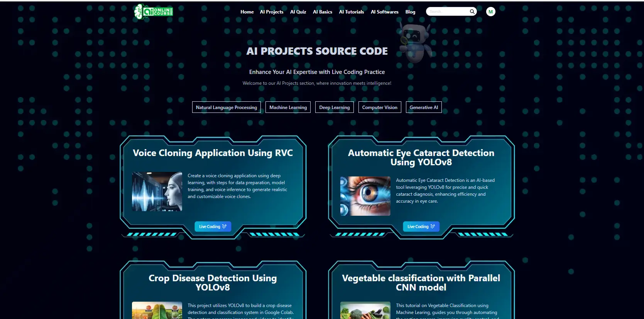Select AI Softwares menu item
Screen dimensions: 644x319
click(385, 12)
